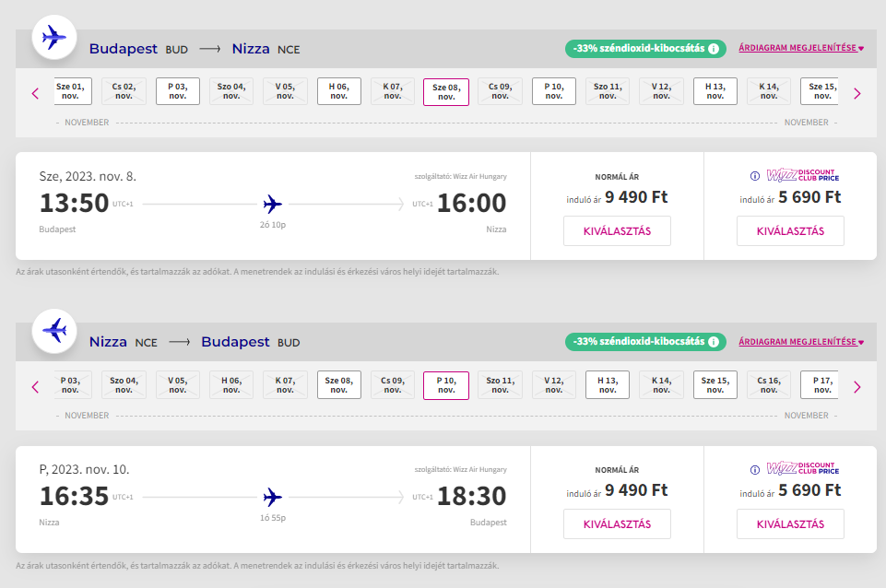Select outbound date H 13, nov.
This screenshot has width=886, height=588.
[x=715, y=91]
